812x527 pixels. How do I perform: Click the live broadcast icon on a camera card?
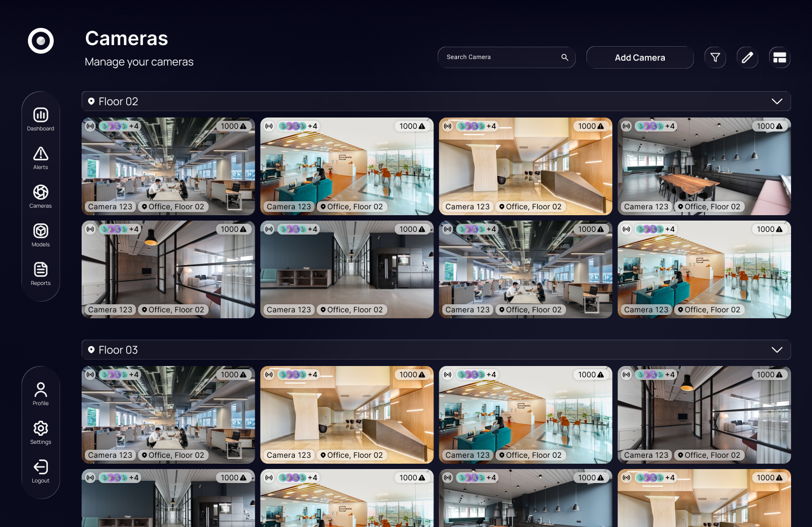pyautogui.click(x=91, y=126)
